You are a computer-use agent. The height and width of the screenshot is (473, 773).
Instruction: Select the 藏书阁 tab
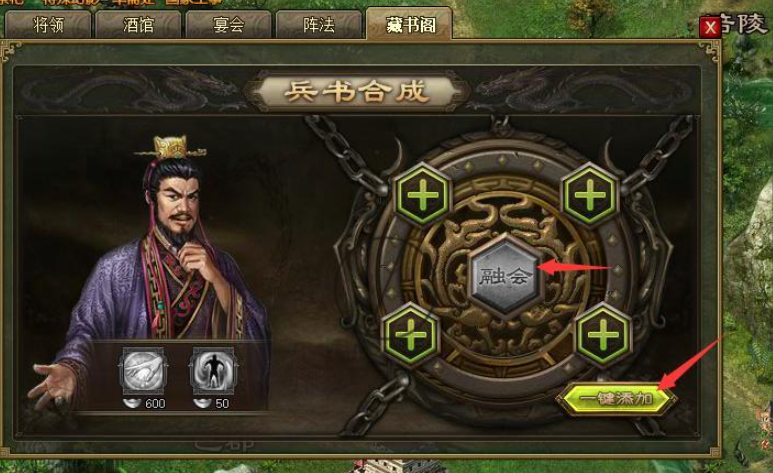tap(410, 24)
